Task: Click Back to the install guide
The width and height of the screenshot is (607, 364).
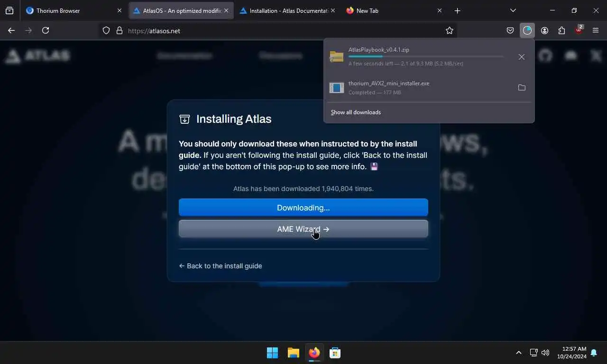Action: point(221,266)
